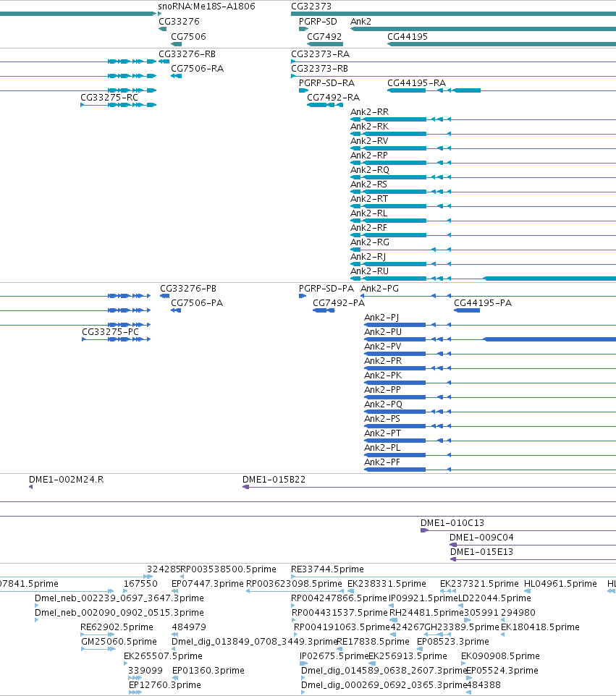Click the snoRNA:Me18S-A1806 gene label
This screenshot has width=616, height=696.
(206, 7)
